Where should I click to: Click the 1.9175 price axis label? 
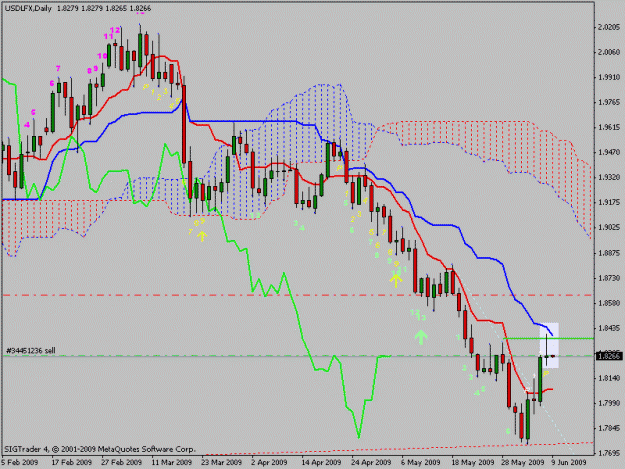pos(609,202)
